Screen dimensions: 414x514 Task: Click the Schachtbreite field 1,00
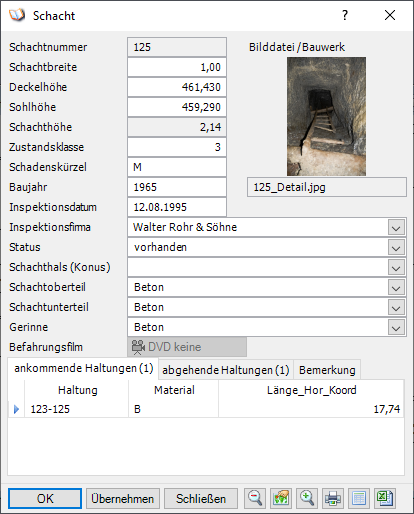[177, 67]
